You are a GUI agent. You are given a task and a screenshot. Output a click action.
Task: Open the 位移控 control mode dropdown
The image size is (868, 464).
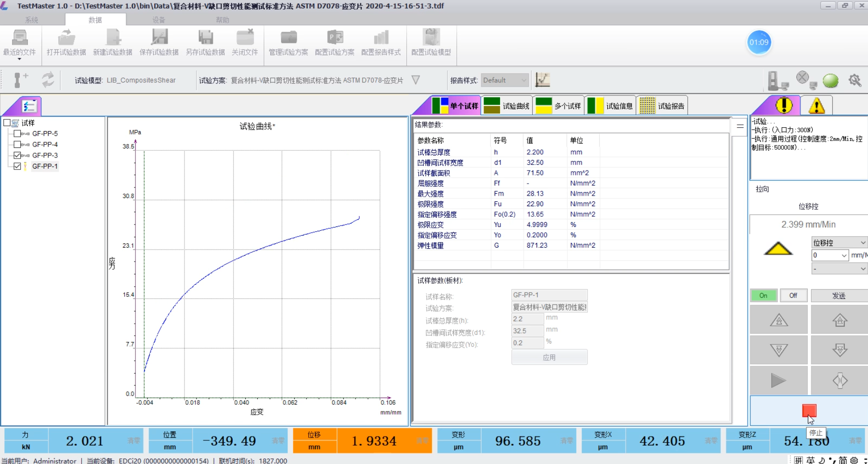[x=838, y=242]
